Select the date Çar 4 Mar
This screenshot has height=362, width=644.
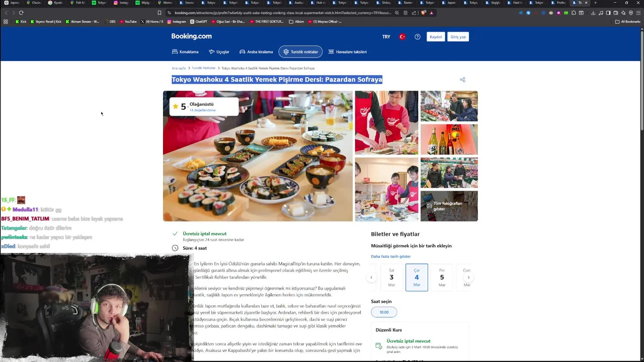(x=417, y=278)
